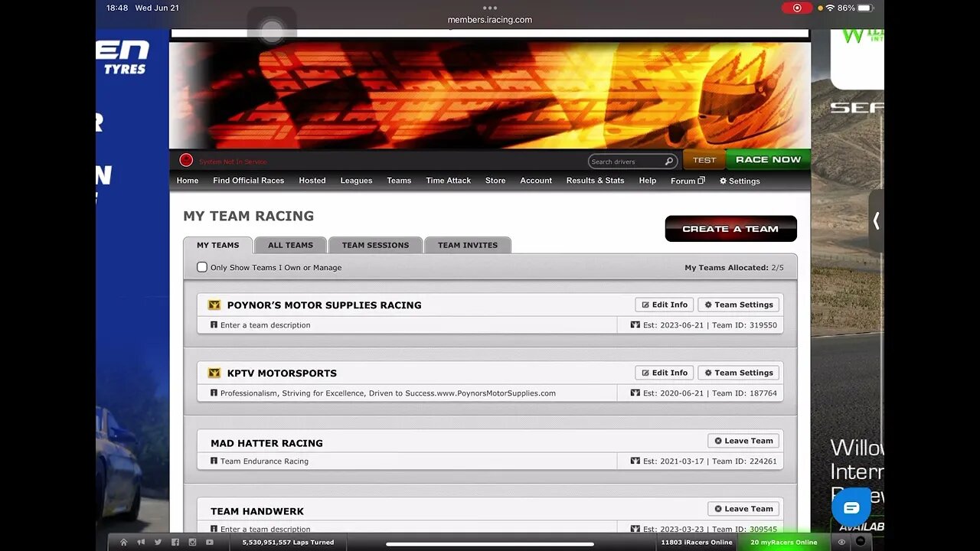The height and width of the screenshot is (551, 980).
Task: Click the orange Test button
Action: click(x=704, y=160)
